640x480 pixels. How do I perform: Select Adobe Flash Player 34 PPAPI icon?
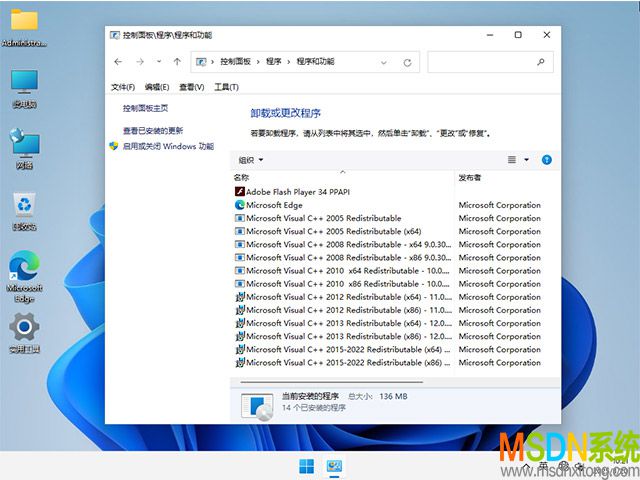tap(240, 191)
